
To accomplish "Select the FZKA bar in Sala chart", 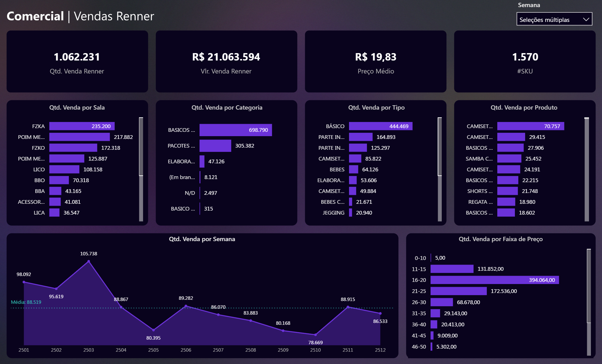I will click(82, 126).
